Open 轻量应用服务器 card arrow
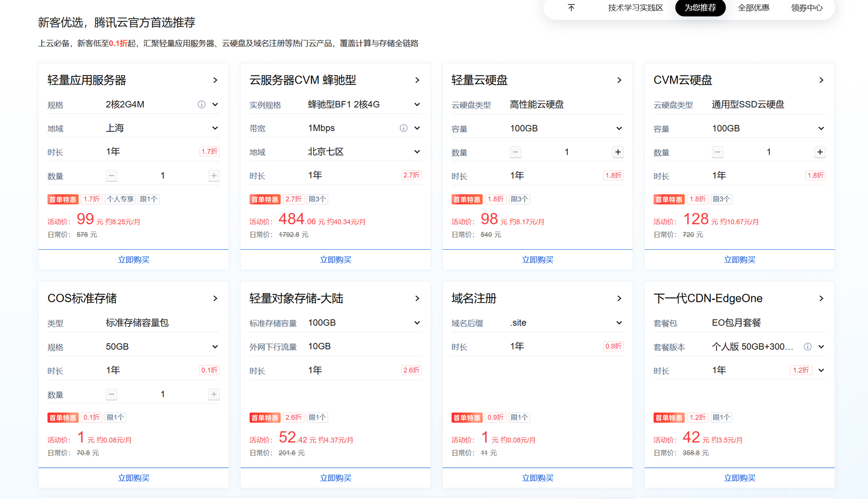Viewport: 868px width, 499px height. [215, 80]
